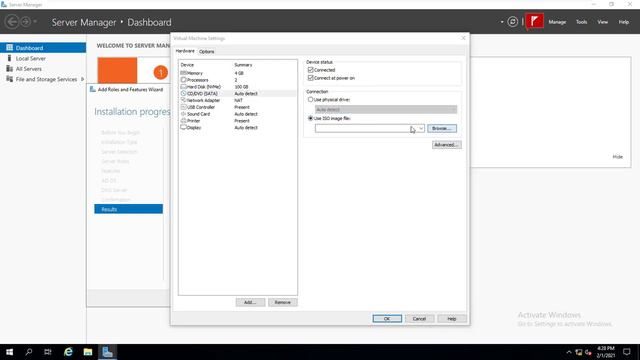640x360 pixels.
Task: Click the Memory device icon
Action: (x=183, y=73)
